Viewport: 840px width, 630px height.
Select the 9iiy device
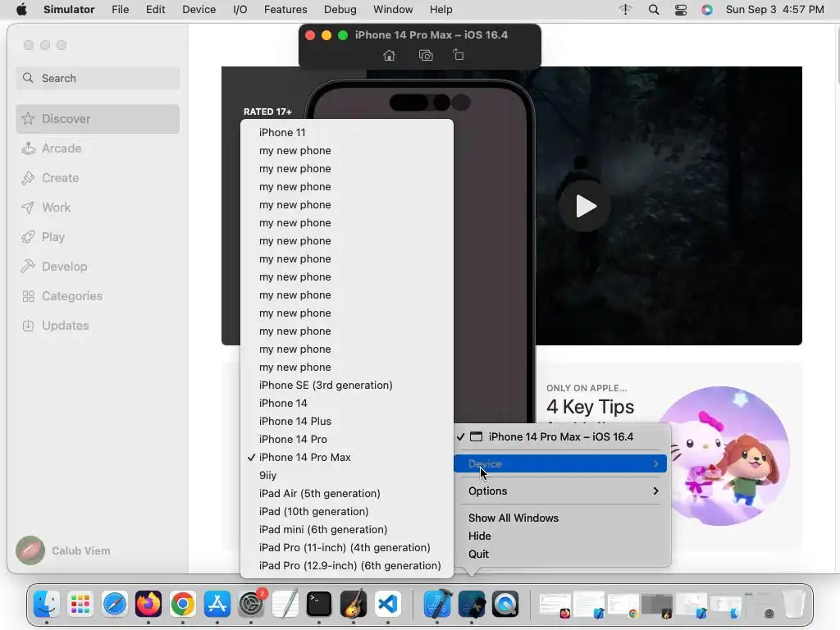tap(347, 475)
